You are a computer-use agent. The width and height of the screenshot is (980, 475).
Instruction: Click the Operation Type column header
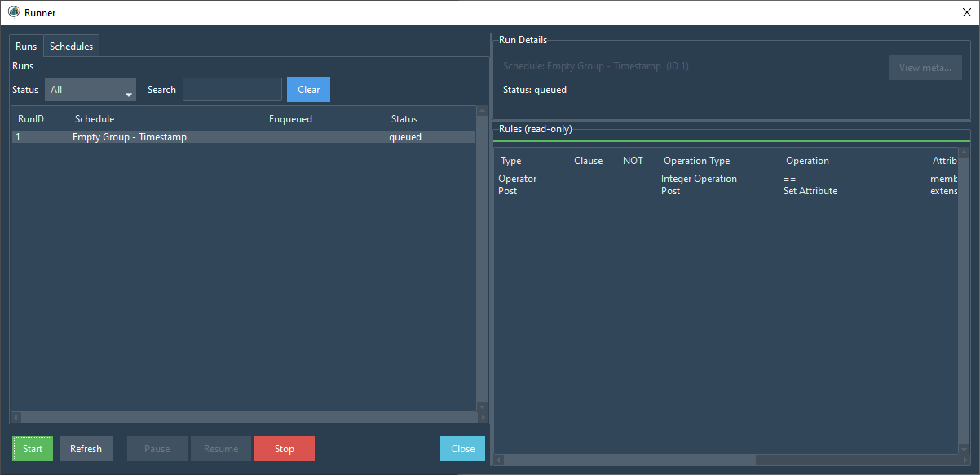696,161
